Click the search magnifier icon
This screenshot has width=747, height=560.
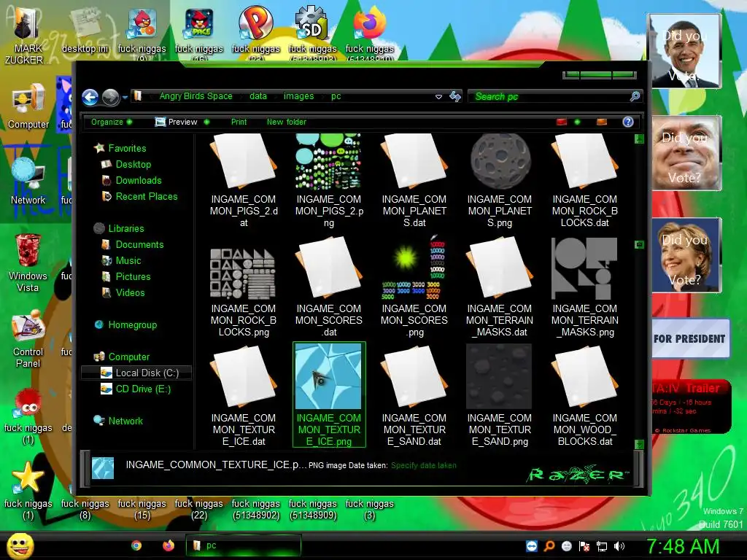[x=635, y=96]
